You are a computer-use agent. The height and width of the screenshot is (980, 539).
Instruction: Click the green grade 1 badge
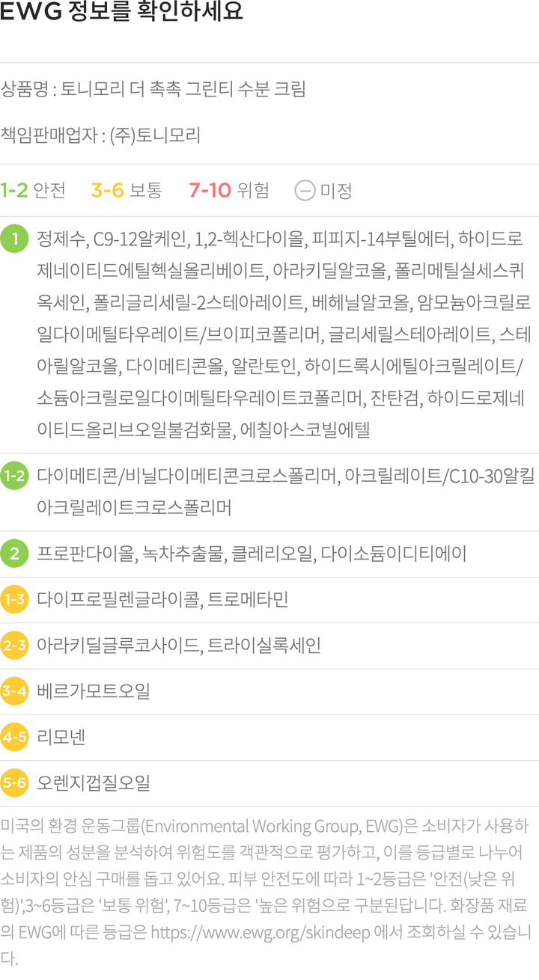click(x=15, y=239)
